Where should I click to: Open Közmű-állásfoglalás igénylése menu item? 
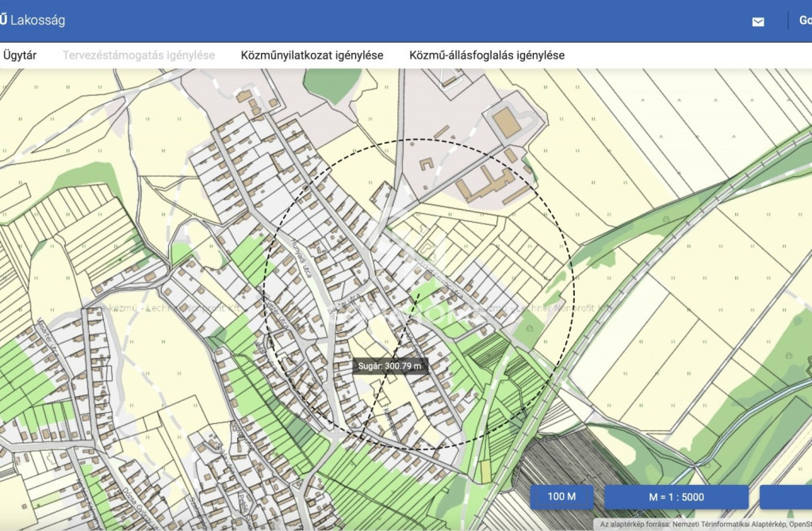tap(487, 55)
